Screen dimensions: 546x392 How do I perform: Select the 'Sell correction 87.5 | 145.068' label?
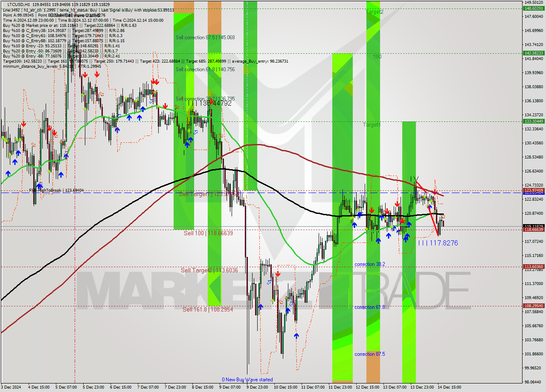click(205, 37)
